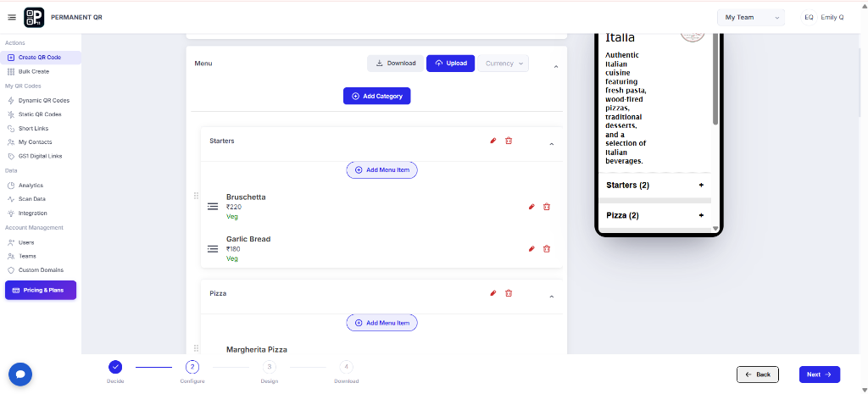The height and width of the screenshot is (394, 868).
Task: Click the Starters (2) preview heading
Action: coord(628,186)
